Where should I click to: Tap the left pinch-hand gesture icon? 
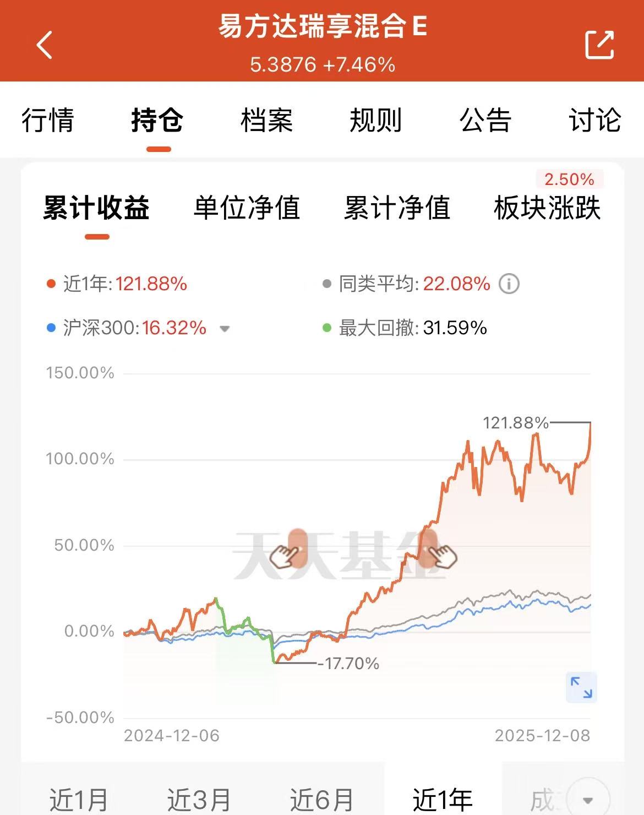290,552
